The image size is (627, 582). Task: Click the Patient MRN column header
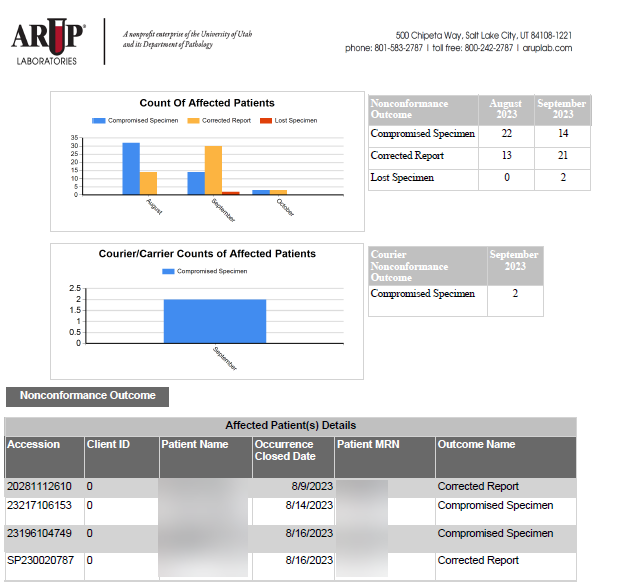pos(369,445)
